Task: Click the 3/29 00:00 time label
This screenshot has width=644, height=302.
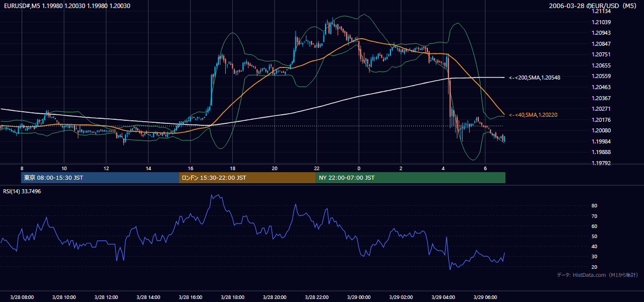Action: pos(359,297)
